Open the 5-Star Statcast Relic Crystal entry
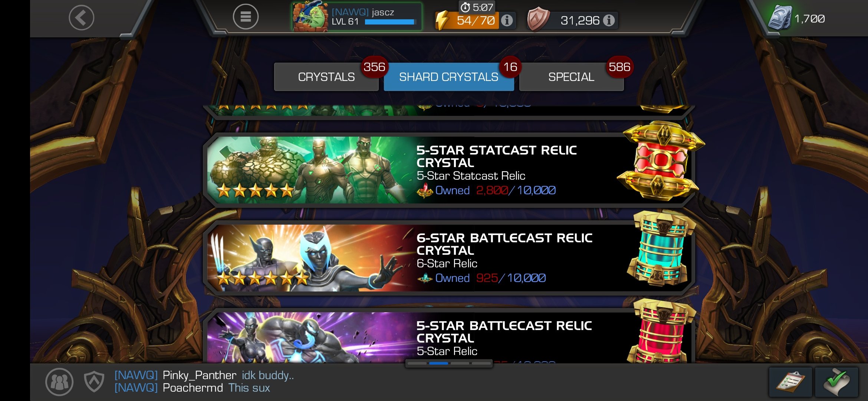Image resolution: width=868 pixels, height=401 pixels. (449, 170)
